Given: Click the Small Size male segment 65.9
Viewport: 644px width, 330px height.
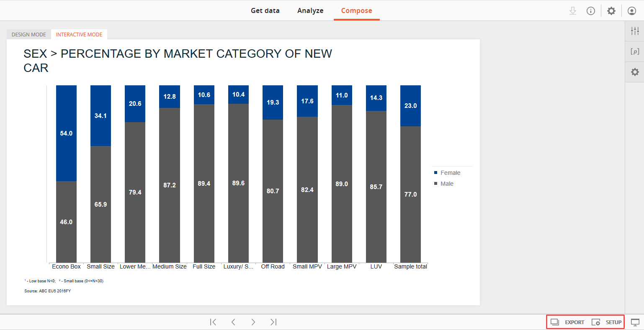Looking at the screenshot, I should click(100, 204).
